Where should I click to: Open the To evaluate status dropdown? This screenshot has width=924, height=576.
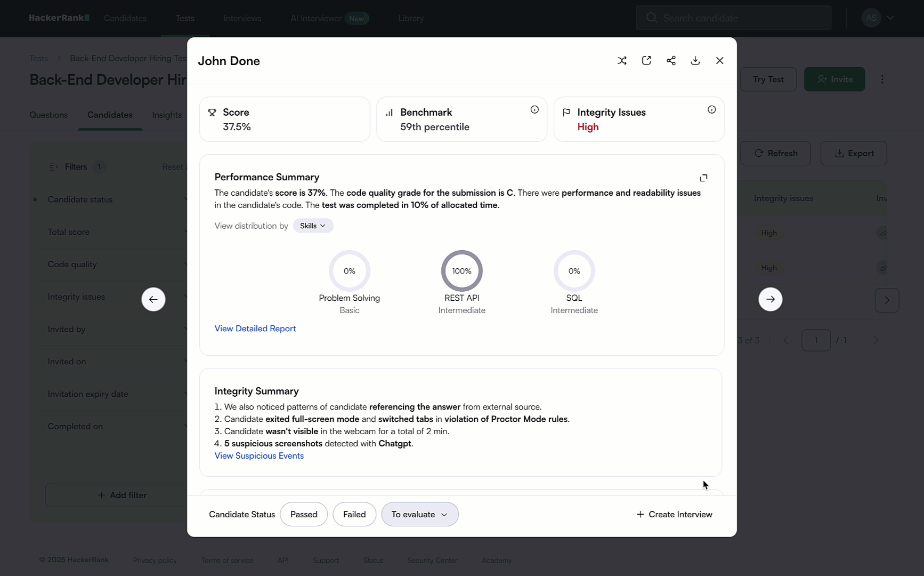pos(419,514)
